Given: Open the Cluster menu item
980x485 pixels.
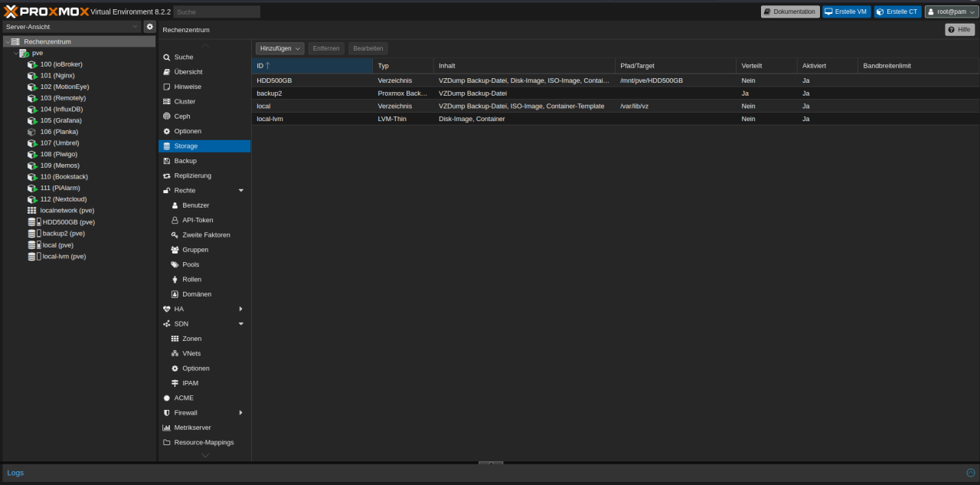Looking at the screenshot, I should click(204, 101).
